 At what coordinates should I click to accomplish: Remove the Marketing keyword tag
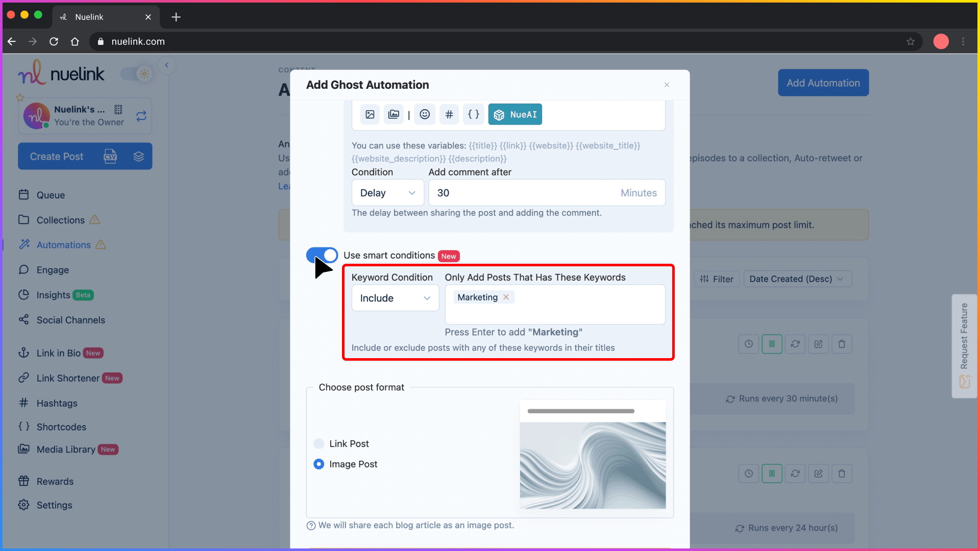pyautogui.click(x=506, y=297)
